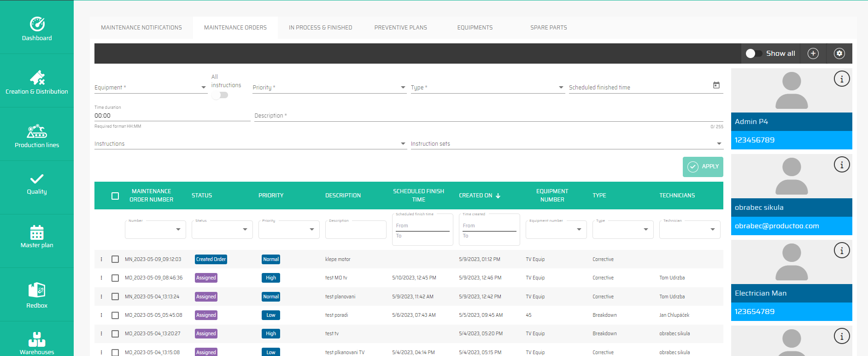This screenshot has height=356, width=868.
Task: Click the plus icon to add order
Action: (x=813, y=53)
